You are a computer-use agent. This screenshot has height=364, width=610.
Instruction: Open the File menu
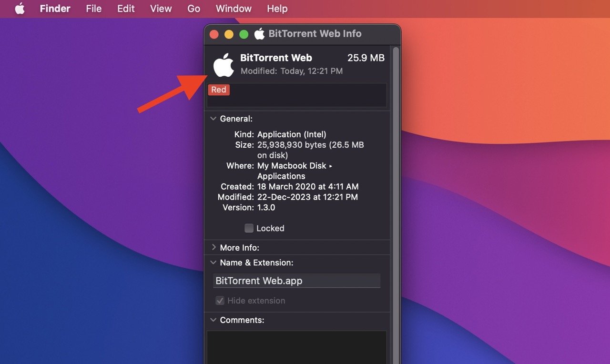point(94,9)
